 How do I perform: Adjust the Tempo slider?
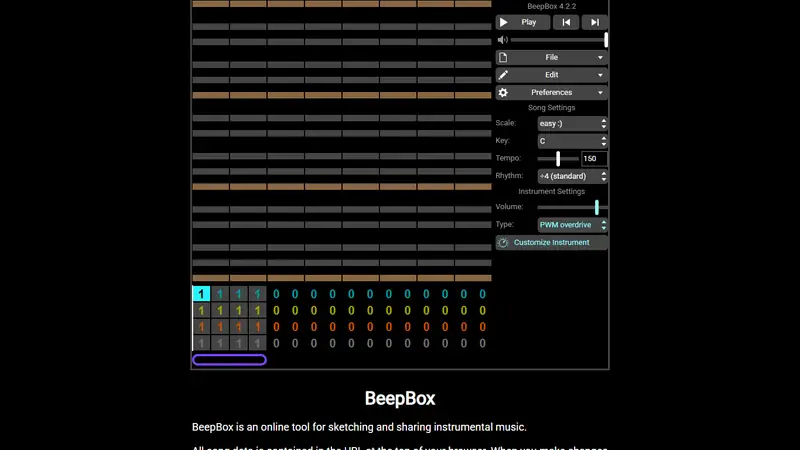(558, 159)
